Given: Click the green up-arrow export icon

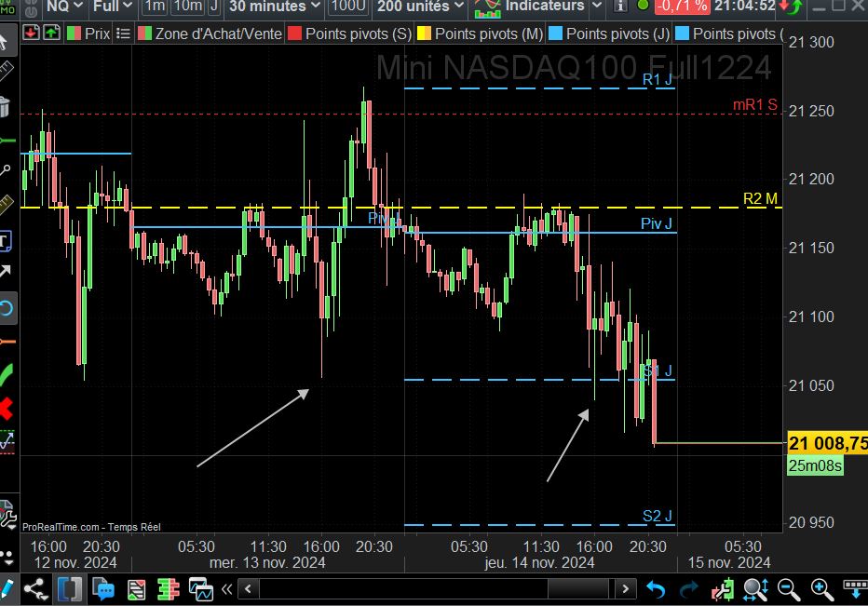Looking at the screenshot, I should point(51,34).
